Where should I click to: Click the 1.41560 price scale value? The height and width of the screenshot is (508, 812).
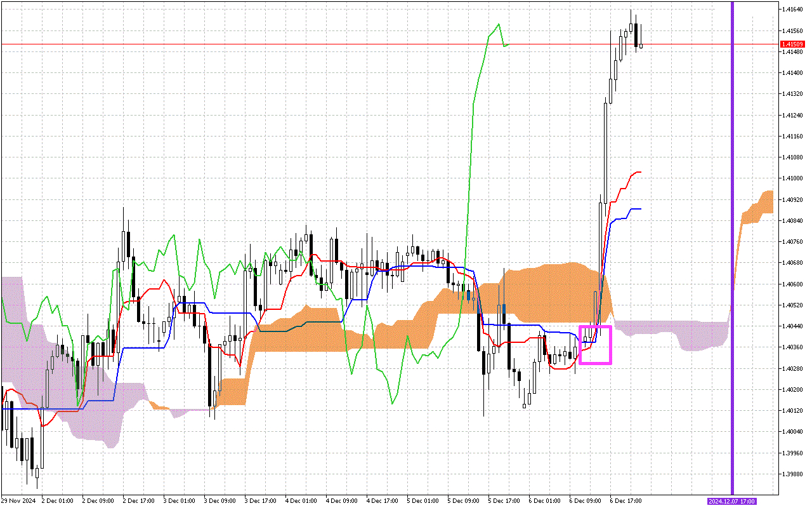tap(792, 30)
